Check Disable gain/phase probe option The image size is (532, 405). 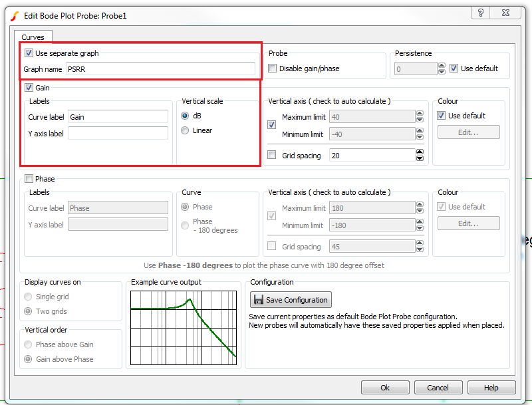coord(273,68)
